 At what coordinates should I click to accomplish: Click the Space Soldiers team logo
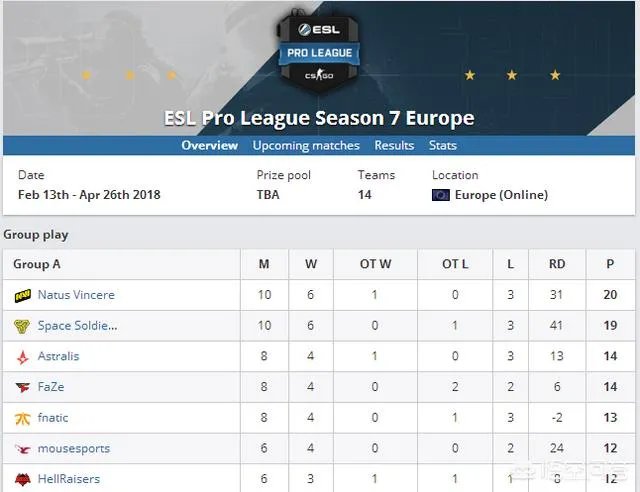pyautogui.click(x=22, y=326)
